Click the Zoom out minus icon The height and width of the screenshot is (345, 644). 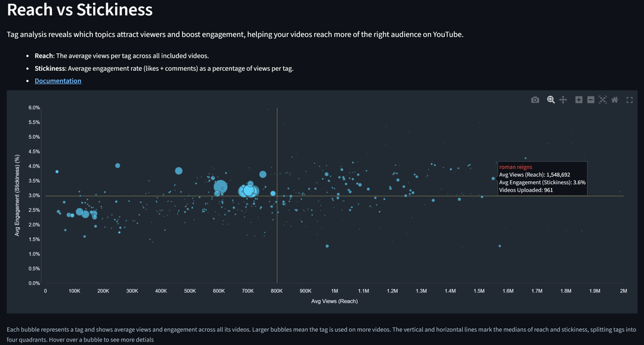pos(590,100)
